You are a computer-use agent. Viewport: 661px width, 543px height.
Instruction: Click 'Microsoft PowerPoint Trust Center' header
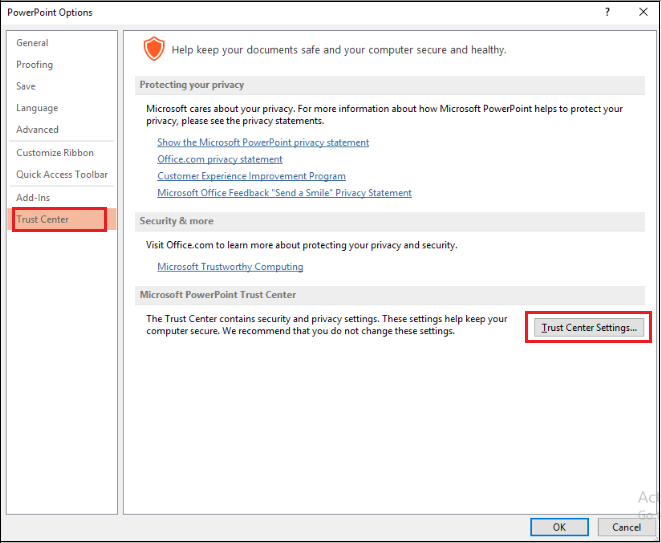pos(390,295)
